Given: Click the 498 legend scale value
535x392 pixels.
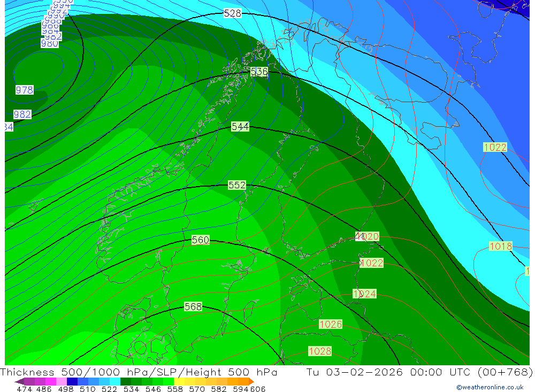Looking at the screenshot, I should point(66,389).
